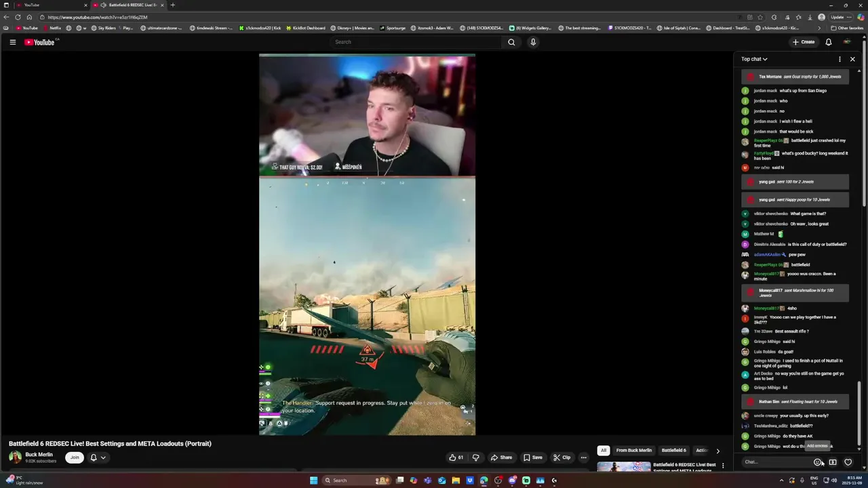Show more bookmarks chevron

point(819,28)
